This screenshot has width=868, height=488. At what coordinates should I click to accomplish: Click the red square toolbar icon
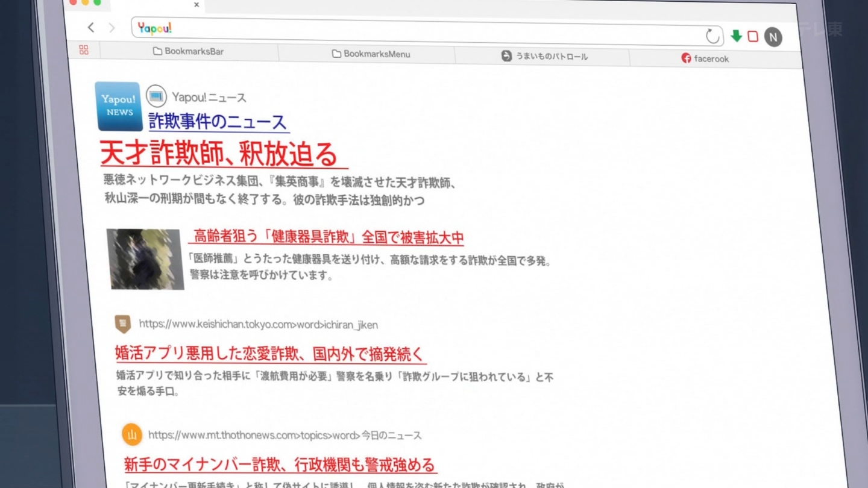coord(753,37)
